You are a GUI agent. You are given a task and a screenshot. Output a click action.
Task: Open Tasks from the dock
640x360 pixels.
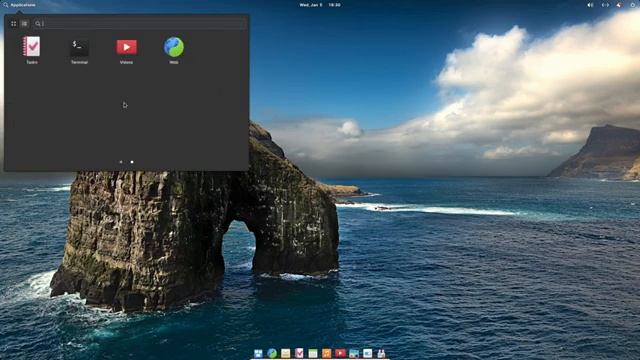[299, 353]
